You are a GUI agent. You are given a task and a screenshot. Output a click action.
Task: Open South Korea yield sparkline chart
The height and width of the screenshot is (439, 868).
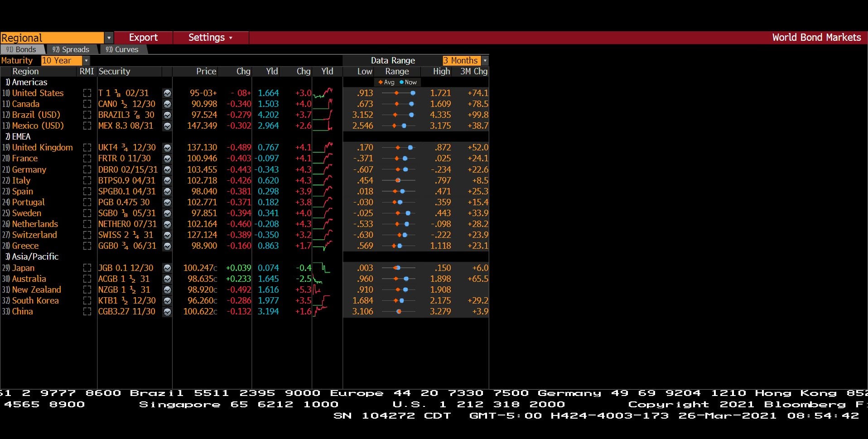[x=322, y=300]
